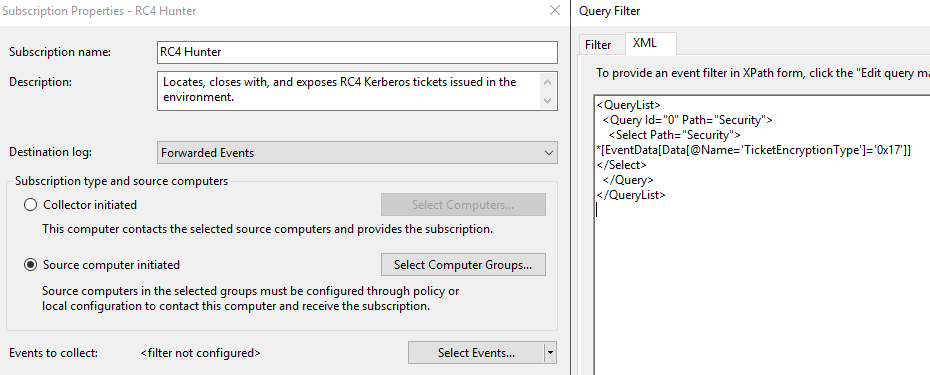Switch to the Filter tab

coord(598,45)
